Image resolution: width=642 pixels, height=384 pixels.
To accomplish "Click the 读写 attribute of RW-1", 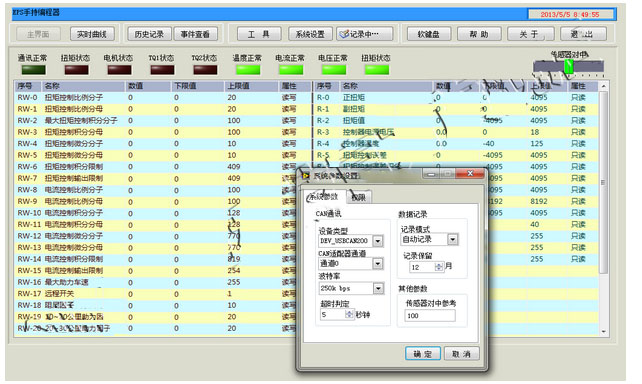I will pyautogui.click(x=289, y=109).
